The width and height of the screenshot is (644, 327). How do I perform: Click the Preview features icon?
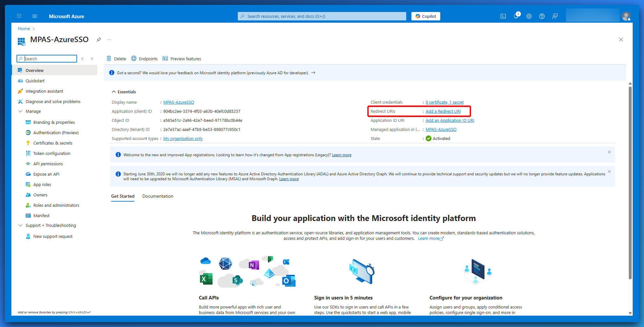tap(165, 58)
